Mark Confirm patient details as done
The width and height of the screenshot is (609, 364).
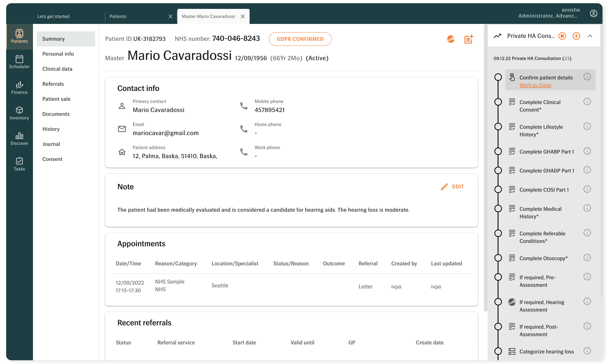click(535, 85)
